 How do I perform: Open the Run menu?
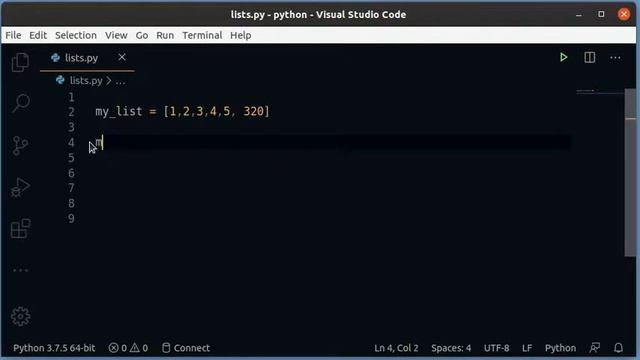click(x=165, y=35)
